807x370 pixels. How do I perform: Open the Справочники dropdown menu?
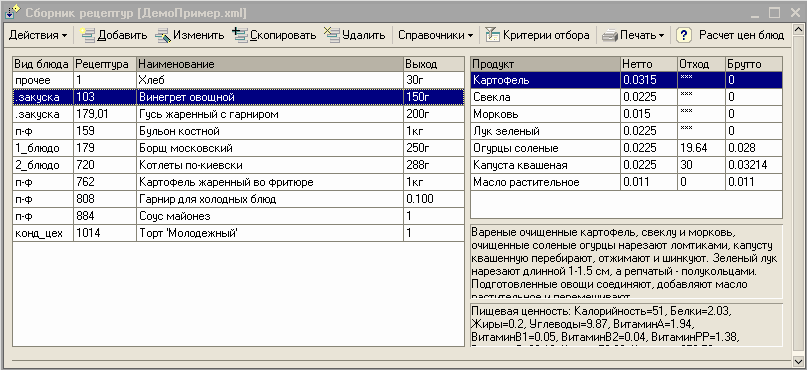(435, 35)
